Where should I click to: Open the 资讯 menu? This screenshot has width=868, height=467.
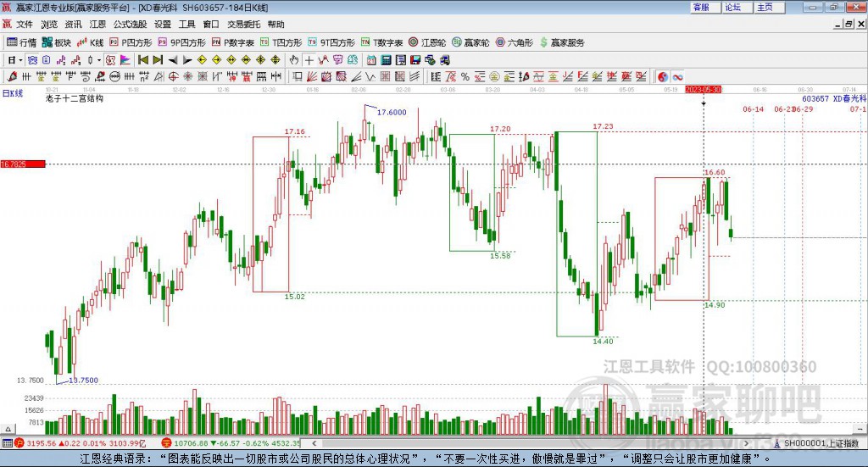[73, 25]
